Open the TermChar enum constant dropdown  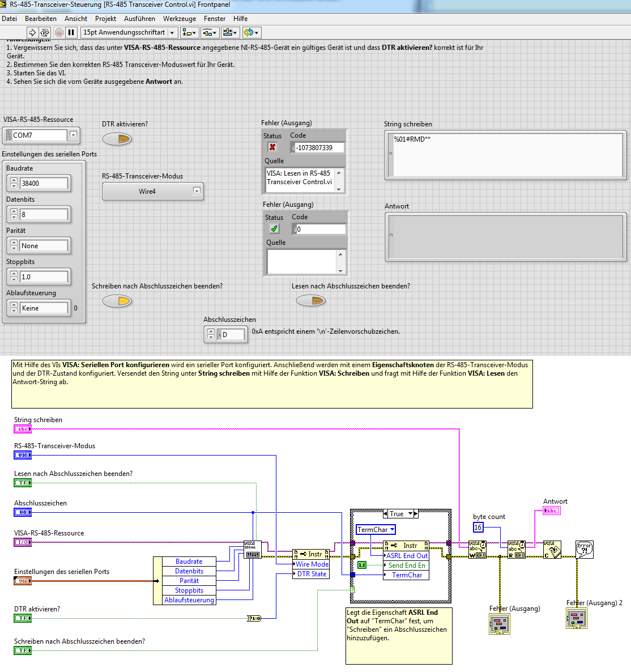point(392,530)
